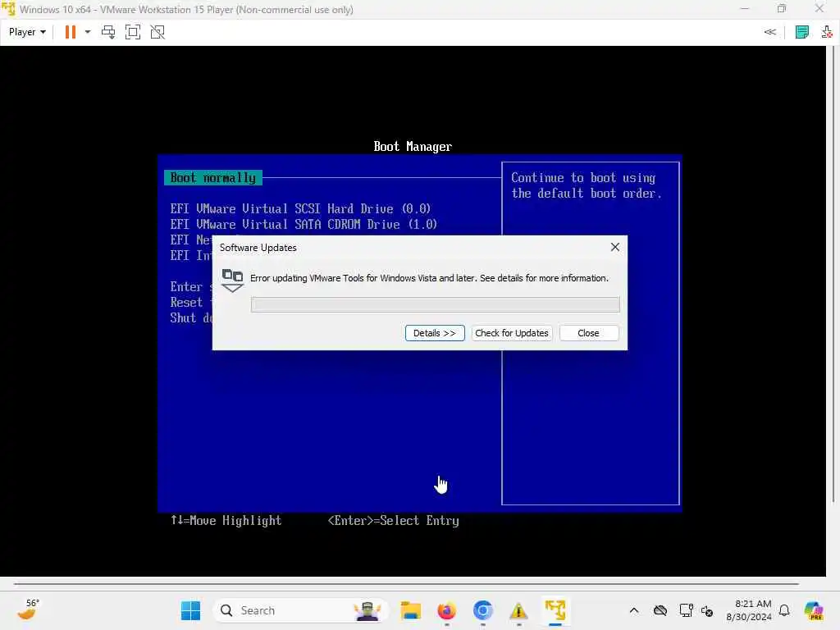Pause the virtual machine with orange button

71,32
